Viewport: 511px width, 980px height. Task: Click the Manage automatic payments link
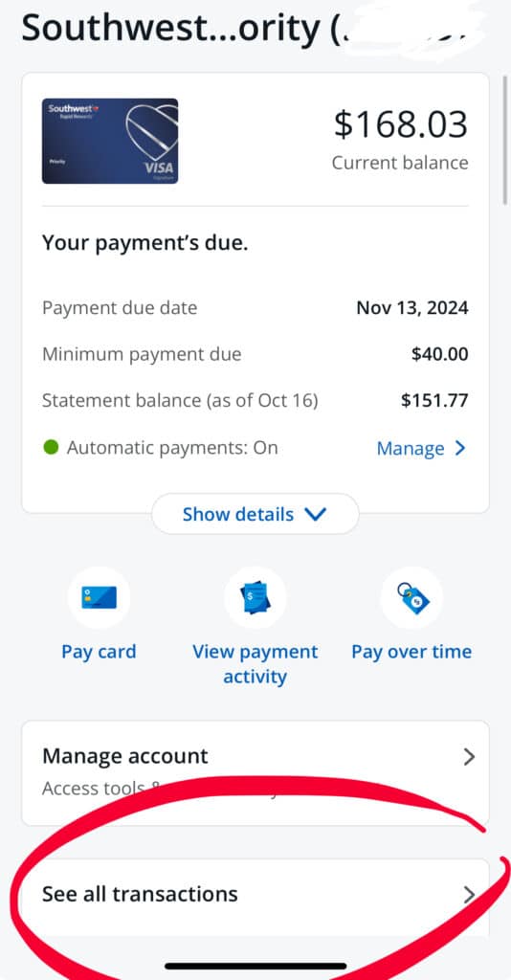(411, 449)
